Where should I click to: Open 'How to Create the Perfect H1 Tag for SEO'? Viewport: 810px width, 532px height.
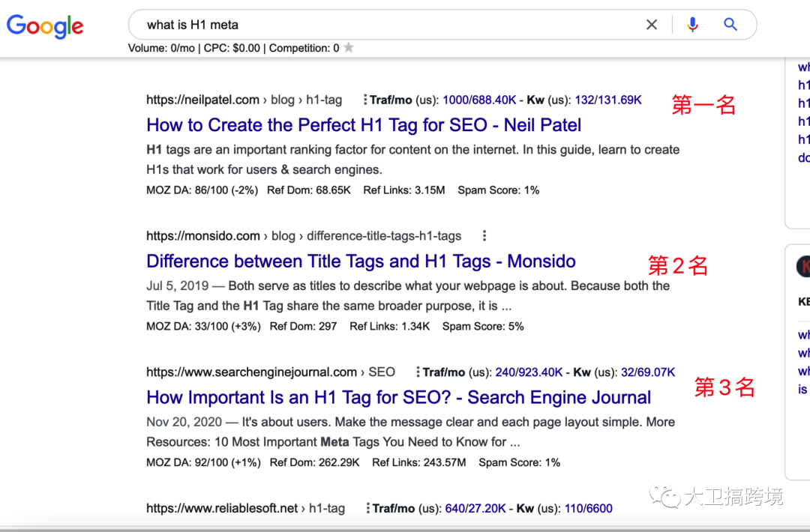click(364, 125)
